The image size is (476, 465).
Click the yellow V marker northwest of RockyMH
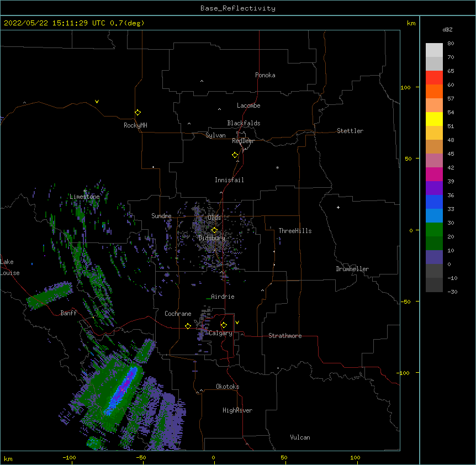coord(97,102)
